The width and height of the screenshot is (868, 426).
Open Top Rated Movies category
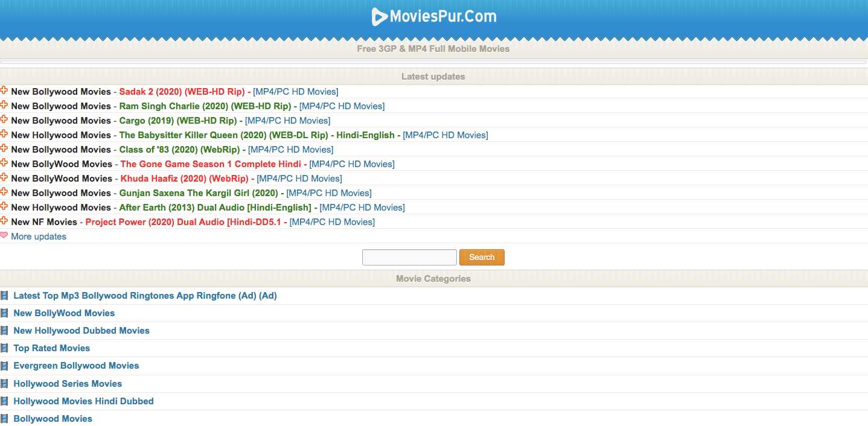(x=51, y=348)
